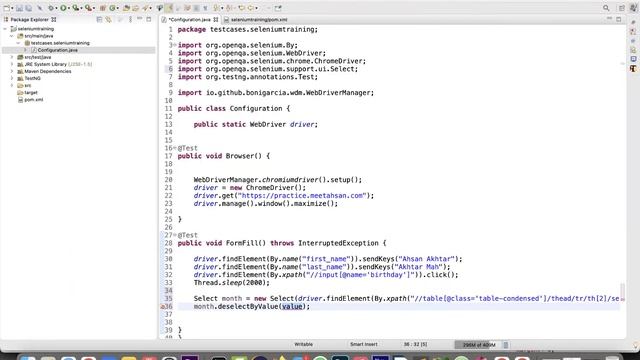
Task: Expand the JRE System Library node
Action: (x=12, y=64)
